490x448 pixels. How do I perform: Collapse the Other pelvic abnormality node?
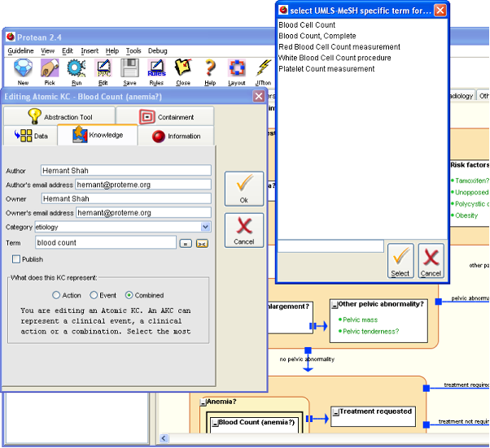[x=334, y=306]
